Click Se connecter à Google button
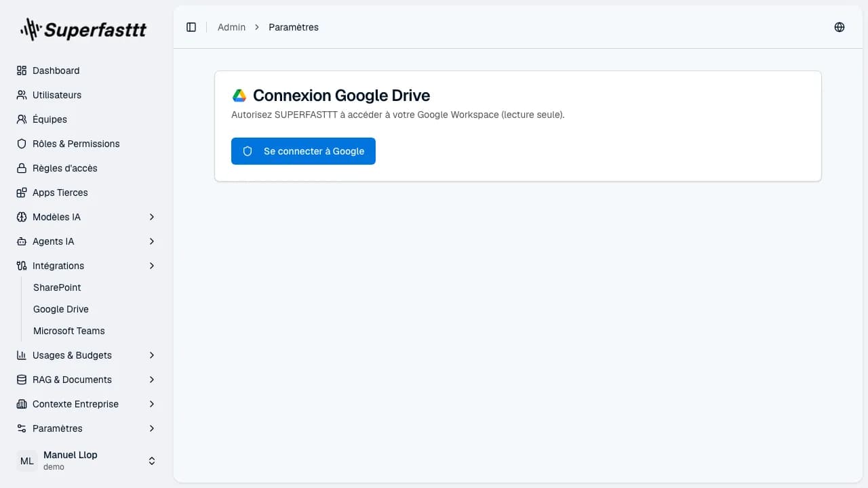 (303, 151)
